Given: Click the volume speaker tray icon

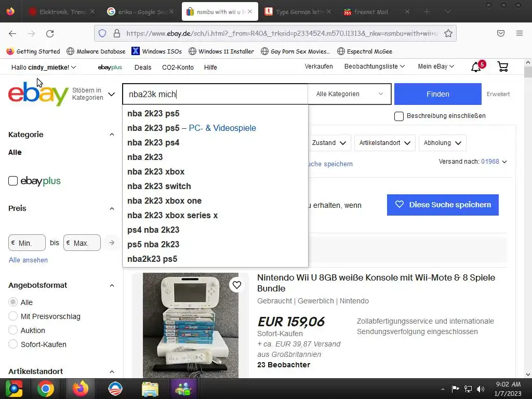Looking at the screenshot, I should [x=480, y=389].
